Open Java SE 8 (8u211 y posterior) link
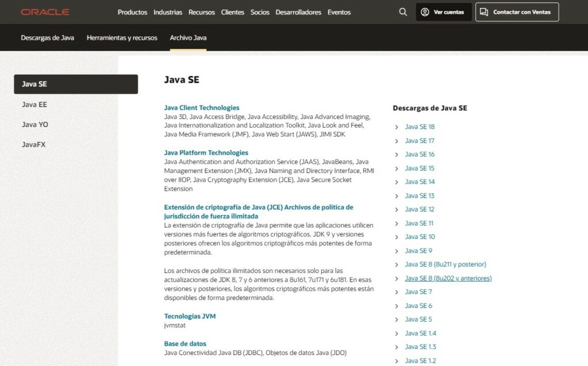 coord(446,264)
